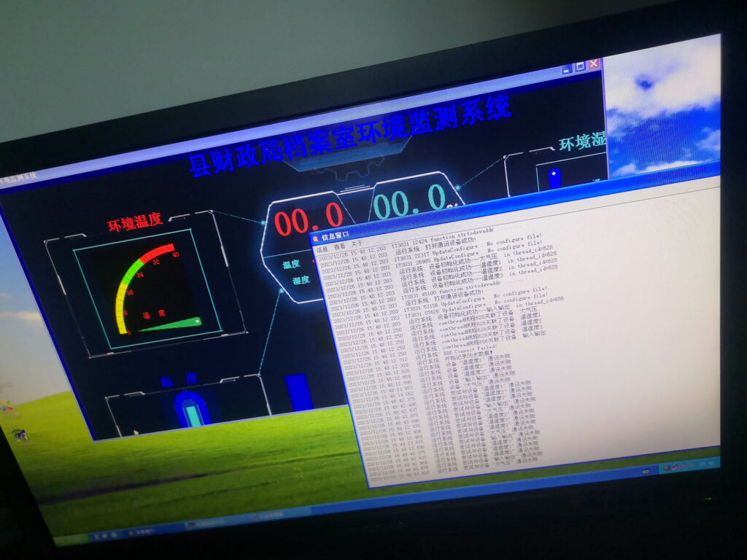This screenshot has width=747, height=560.
Task: Click the cyan 00.0 humidity readout
Action: coord(409,202)
